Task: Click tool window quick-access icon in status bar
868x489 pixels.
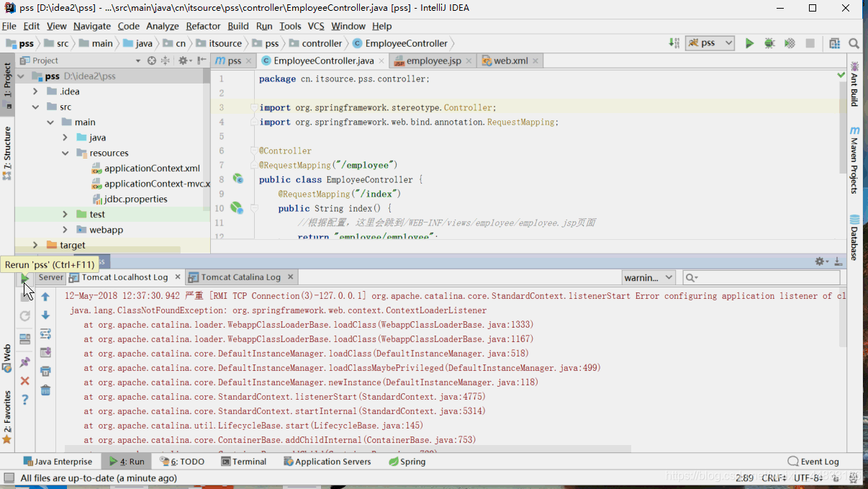Action: (x=9, y=478)
